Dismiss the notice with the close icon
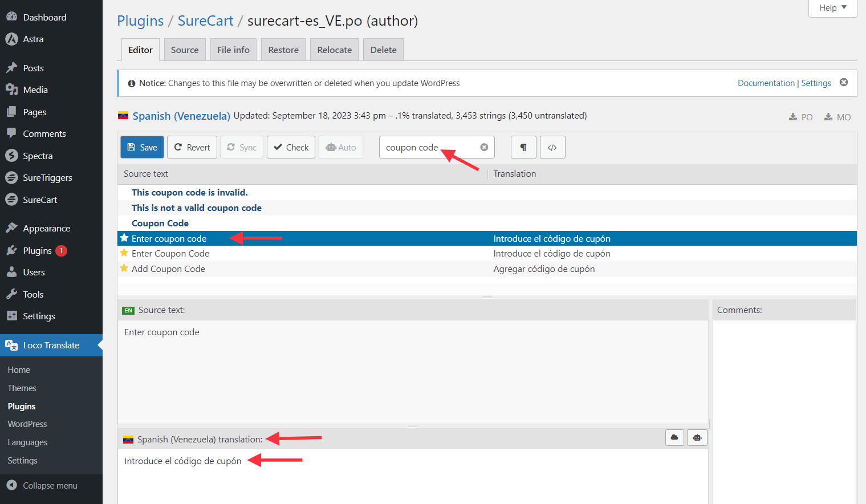The image size is (866, 504). point(844,83)
